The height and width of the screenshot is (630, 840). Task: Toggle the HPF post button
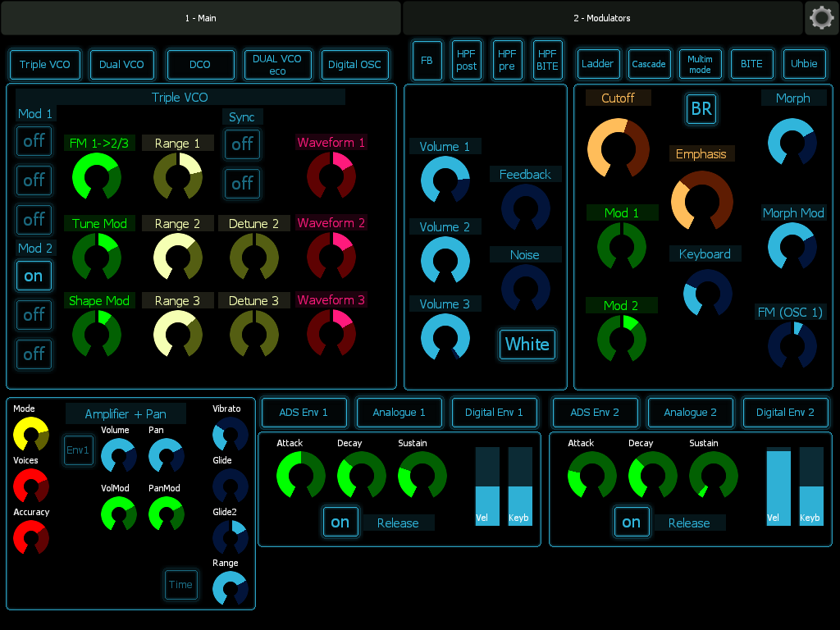click(467, 61)
